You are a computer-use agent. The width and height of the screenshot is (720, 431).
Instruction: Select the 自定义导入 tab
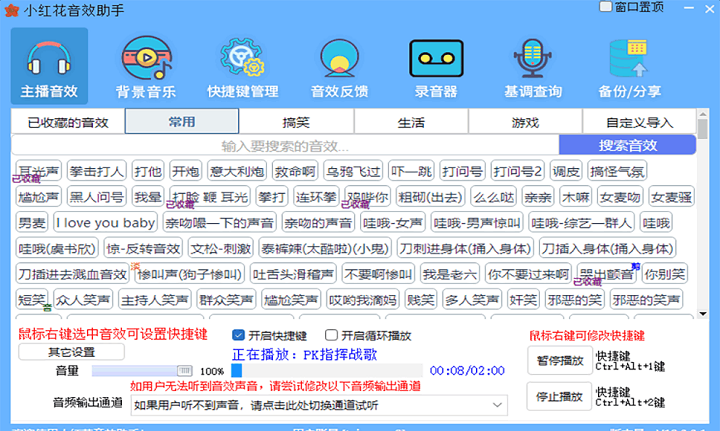pyautogui.click(x=640, y=122)
